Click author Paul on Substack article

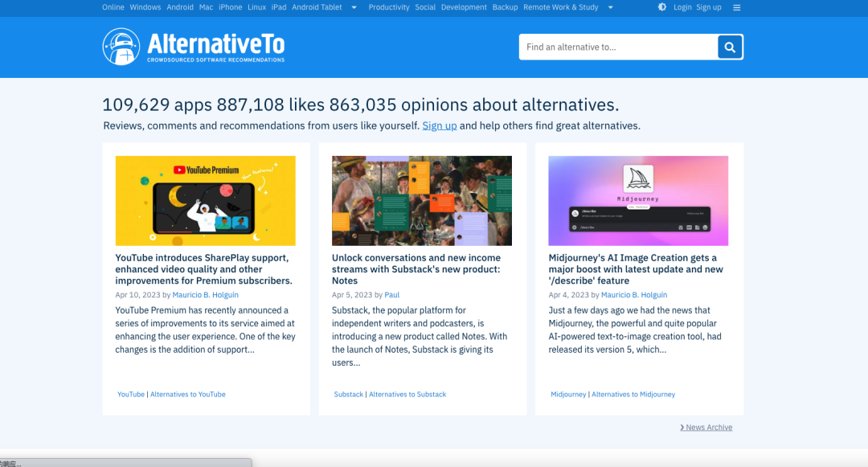click(x=391, y=295)
